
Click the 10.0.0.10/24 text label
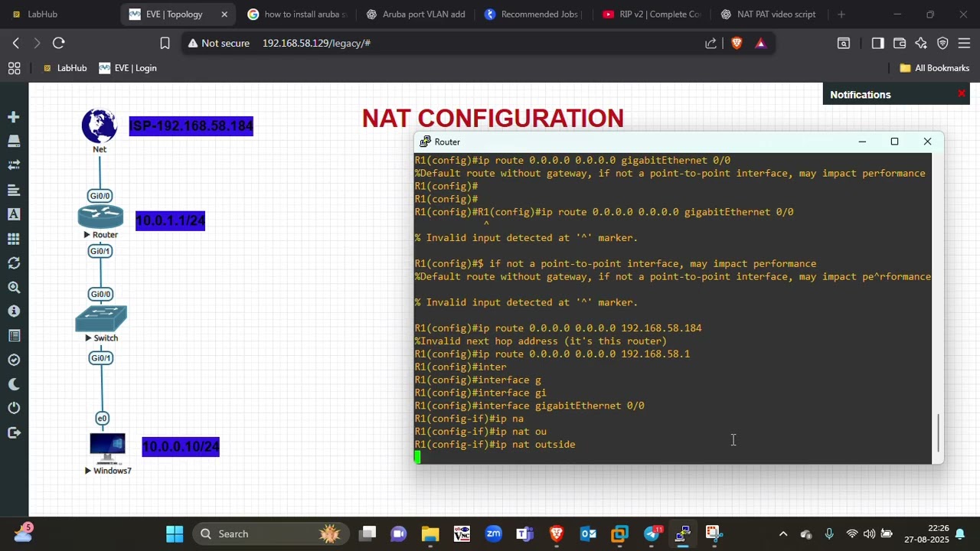click(x=181, y=447)
